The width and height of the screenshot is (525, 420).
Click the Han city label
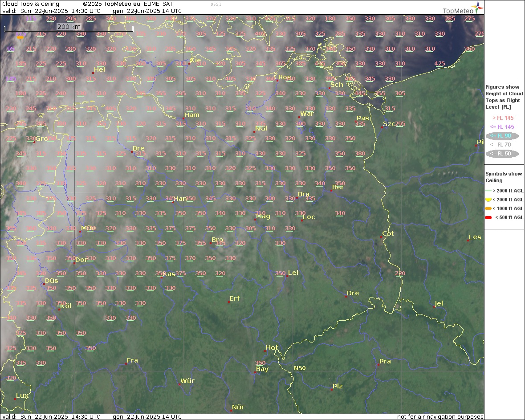(180, 199)
